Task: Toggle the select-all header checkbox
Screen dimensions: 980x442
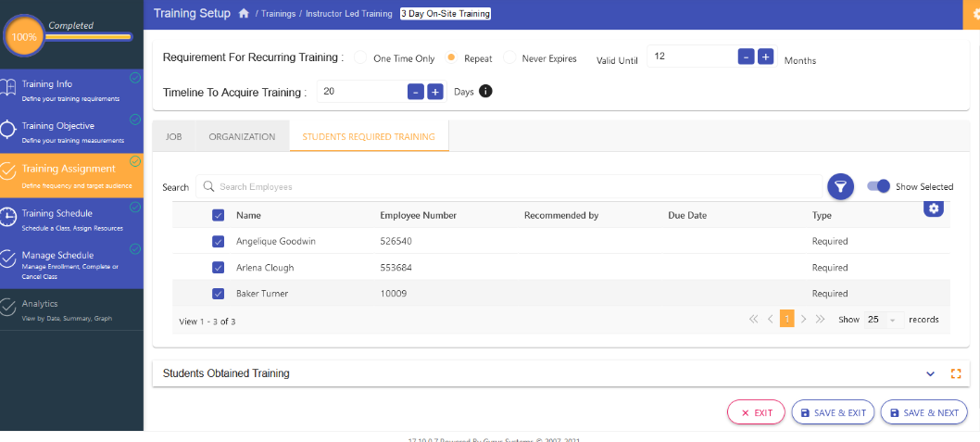Action: (x=218, y=215)
